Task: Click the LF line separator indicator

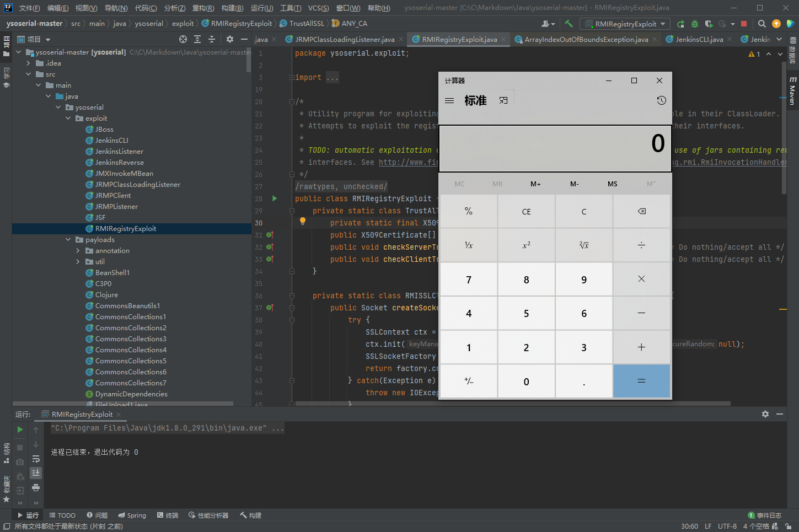Action: tap(708, 526)
